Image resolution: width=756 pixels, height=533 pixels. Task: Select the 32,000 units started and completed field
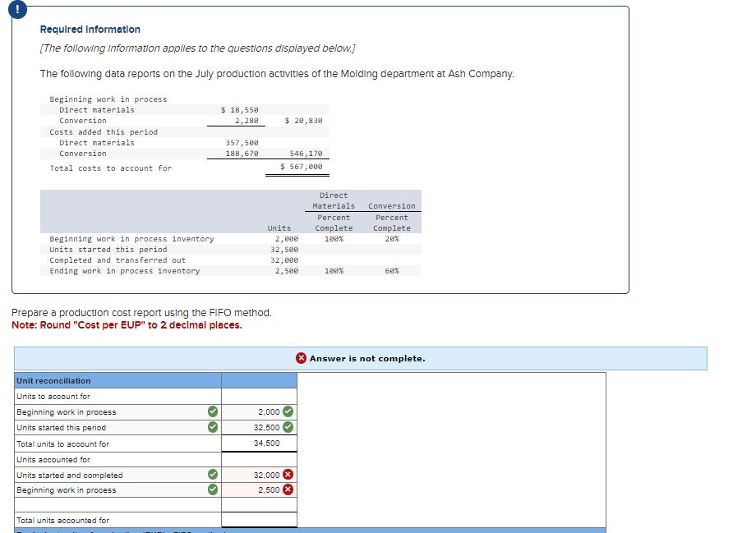point(259,475)
